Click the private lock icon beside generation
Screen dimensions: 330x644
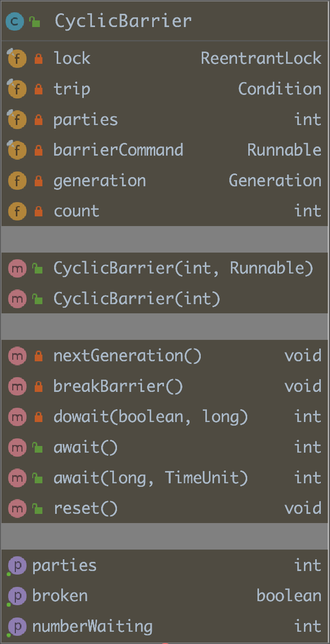click(38, 181)
